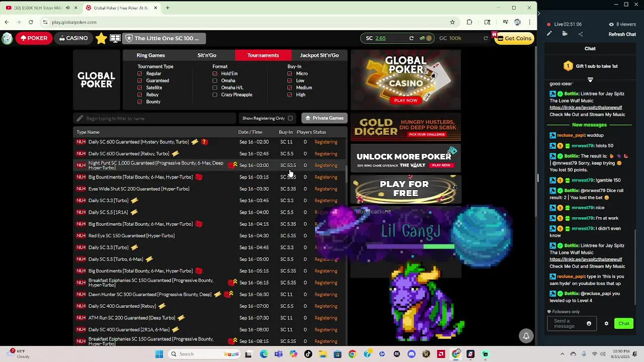Send message with the Chat button
The image size is (644, 362).
click(624, 324)
